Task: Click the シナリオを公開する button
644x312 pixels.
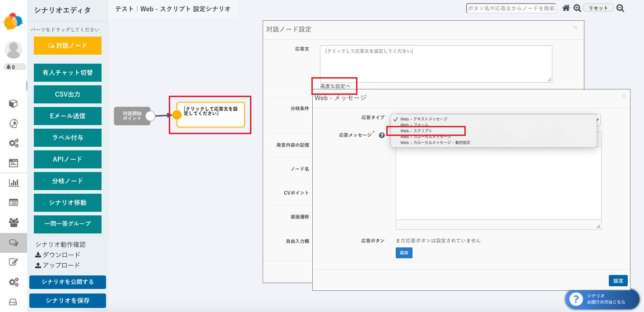Action: [68, 282]
